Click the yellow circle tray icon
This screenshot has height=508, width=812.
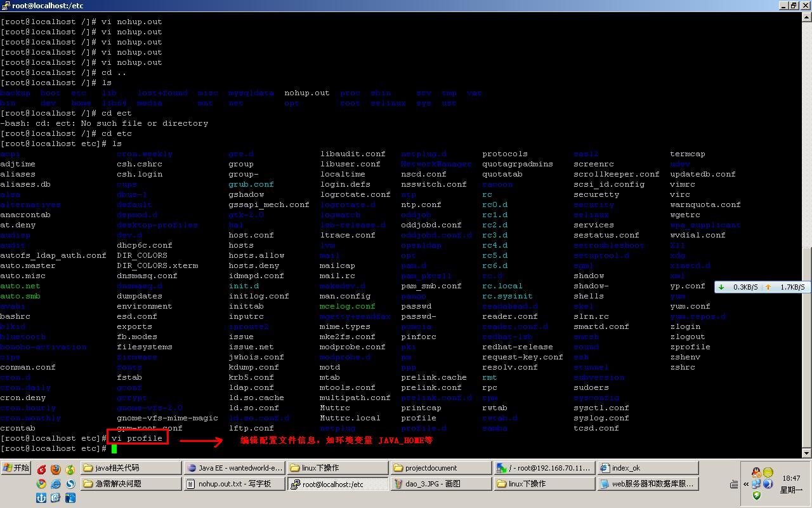(x=768, y=472)
